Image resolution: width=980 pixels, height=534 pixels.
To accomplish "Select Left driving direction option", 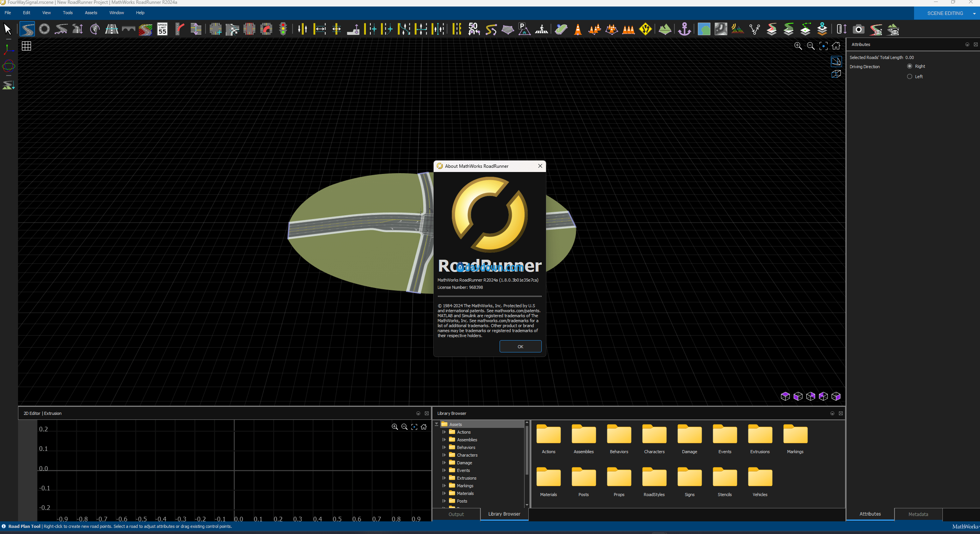I will 909,77.
